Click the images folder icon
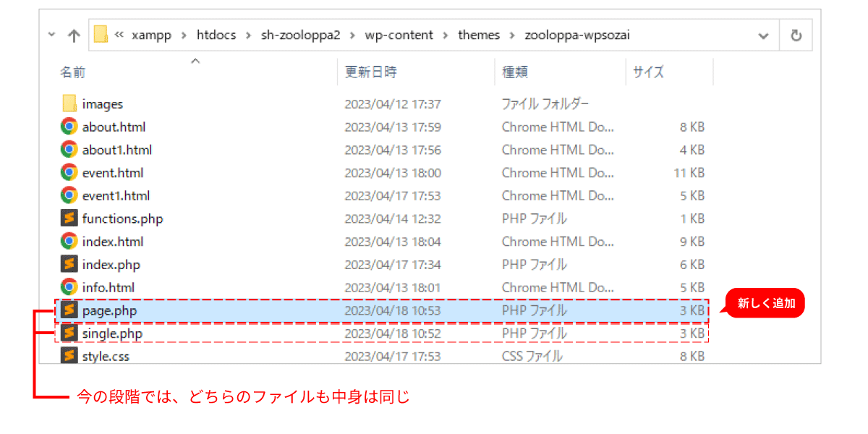This screenshot has height=434, width=868. 69,103
